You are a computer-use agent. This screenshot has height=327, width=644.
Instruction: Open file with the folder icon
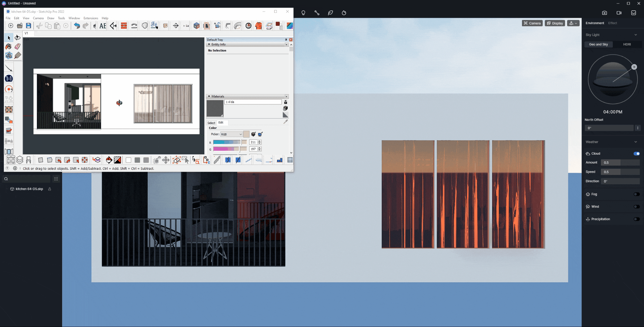point(20,26)
